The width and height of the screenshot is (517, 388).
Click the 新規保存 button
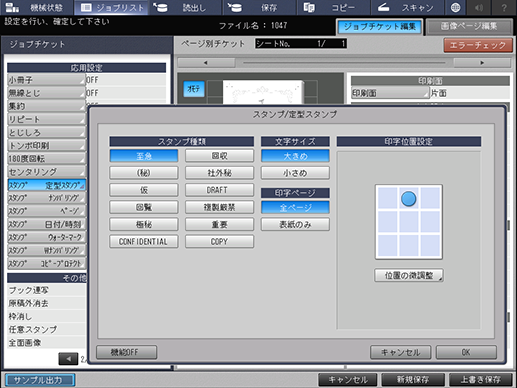(413, 380)
